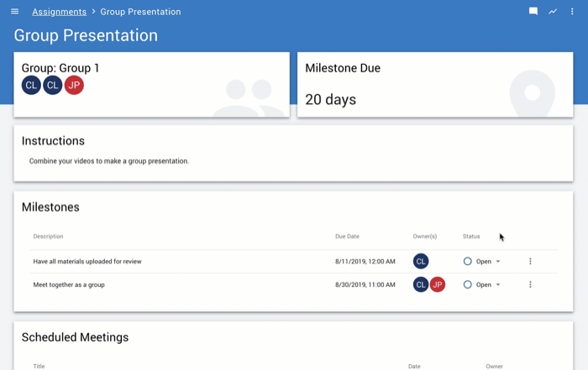Open the chat comments icon
588x370 pixels.
[533, 12]
